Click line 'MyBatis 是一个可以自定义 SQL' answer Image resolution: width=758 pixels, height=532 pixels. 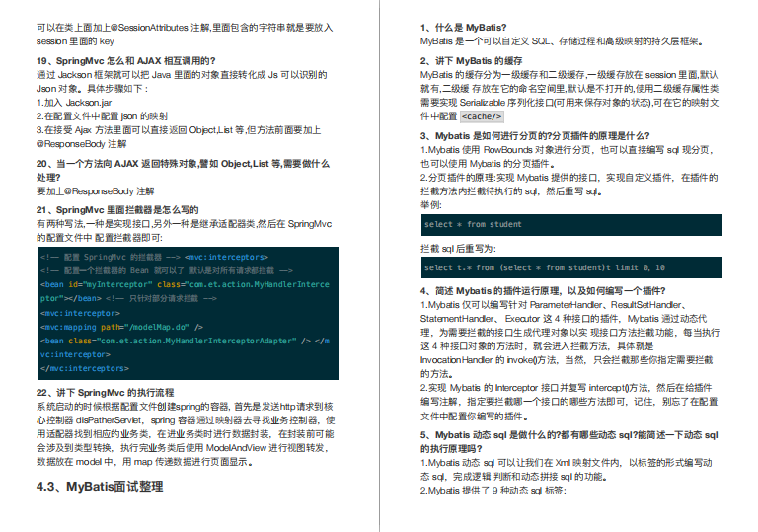(x=562, y=41)
